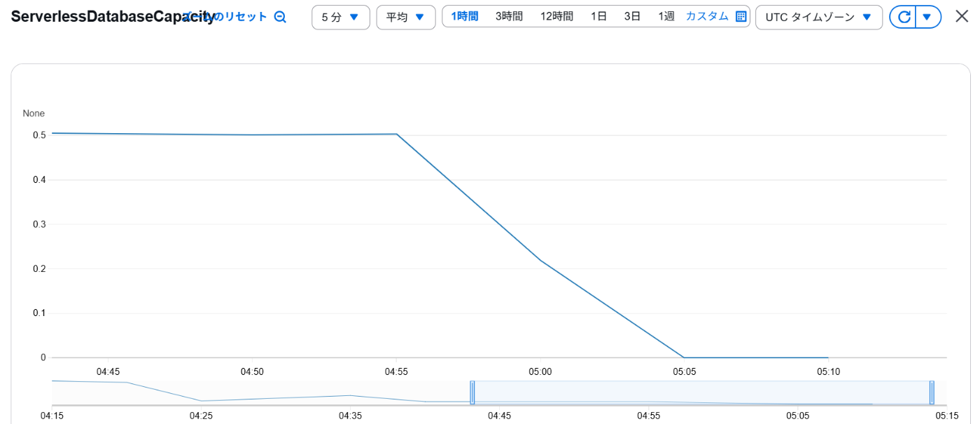Click the 04:25 label on overview timeline
The image size is (980, 424).
pos(201,416)
